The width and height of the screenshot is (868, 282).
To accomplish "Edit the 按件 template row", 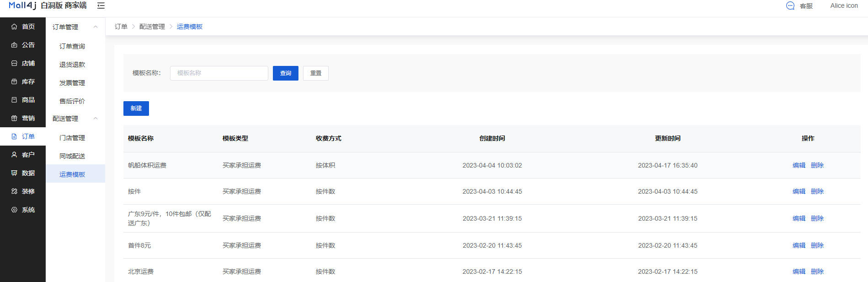I will coord(799,191).
